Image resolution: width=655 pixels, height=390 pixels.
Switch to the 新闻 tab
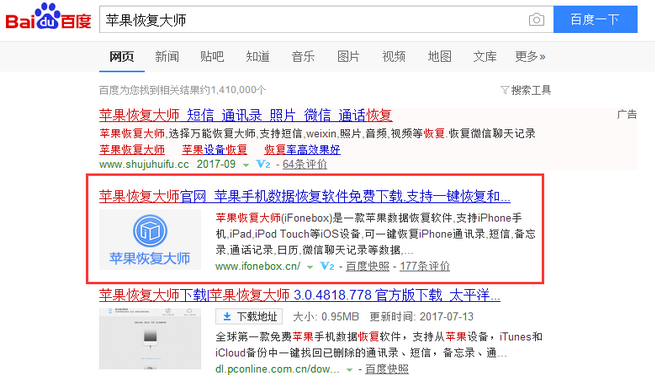[167, 56]
